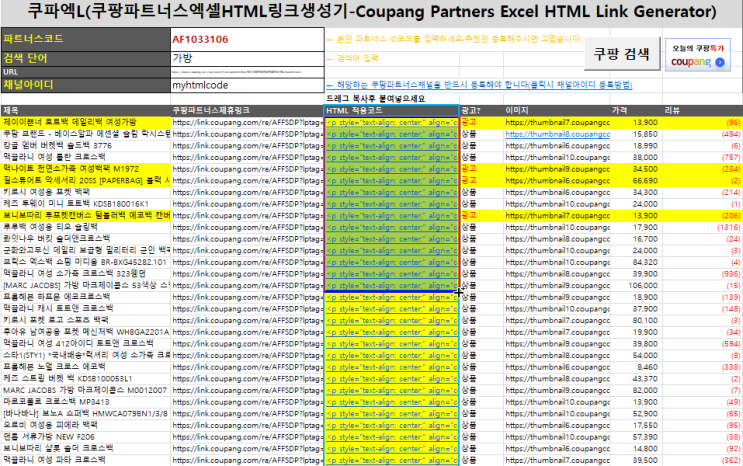743x466 pixels.
Task: Open the blue channel ID registration guide link
Action: pos(479,85)
